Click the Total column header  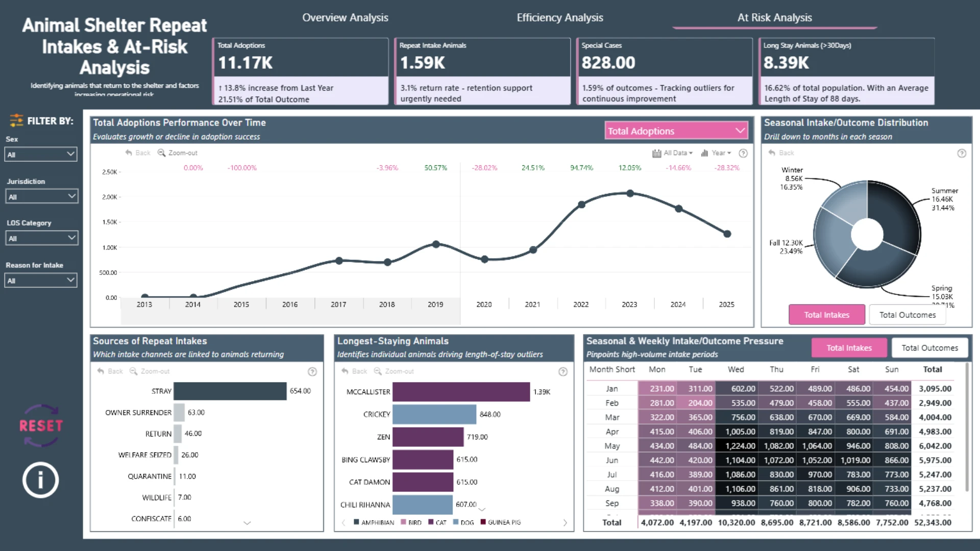(933, 369)
